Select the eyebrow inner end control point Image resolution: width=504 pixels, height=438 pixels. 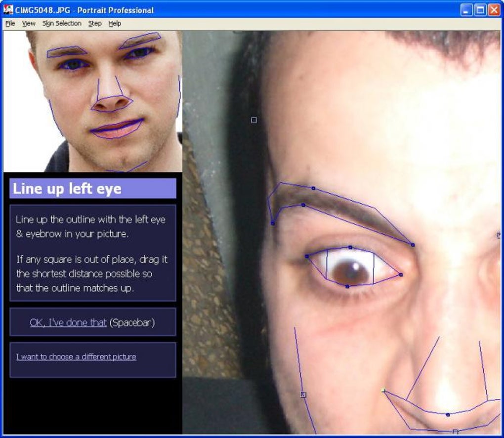tap(413, 245)
